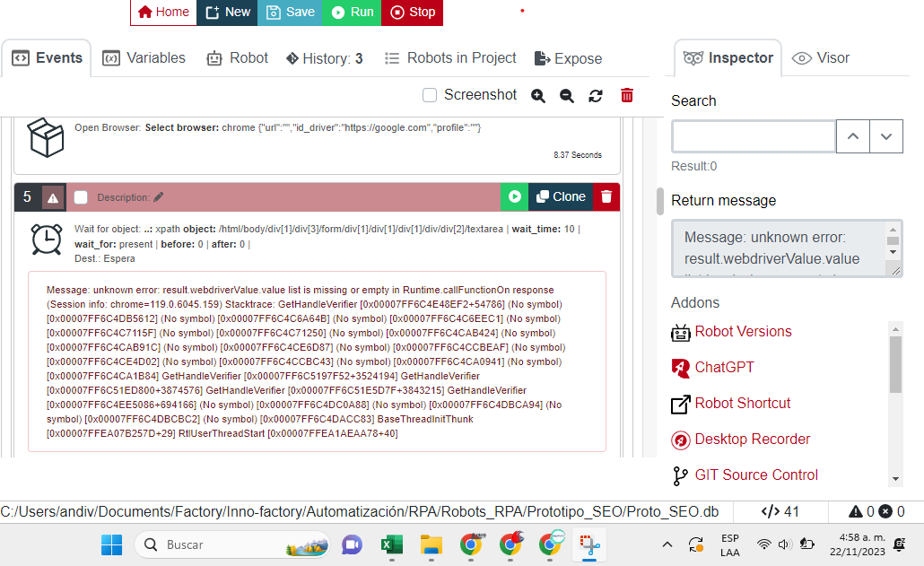Switch to the Visor tab
Viewport: 924px width, 566px height.
point(821,58)
